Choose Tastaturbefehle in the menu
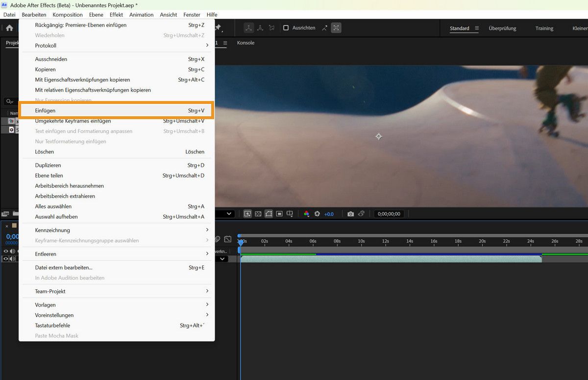This screenshot has width=588, height=380. [117, 325]
